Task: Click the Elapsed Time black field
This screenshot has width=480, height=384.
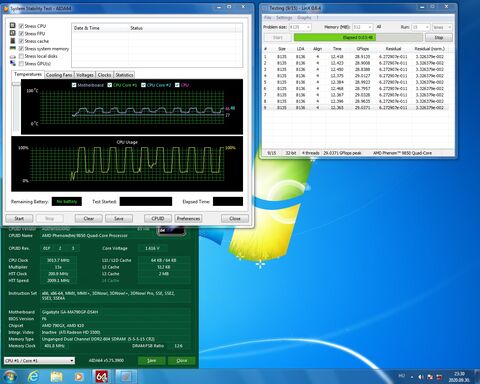Action: (x=228, y=201)
